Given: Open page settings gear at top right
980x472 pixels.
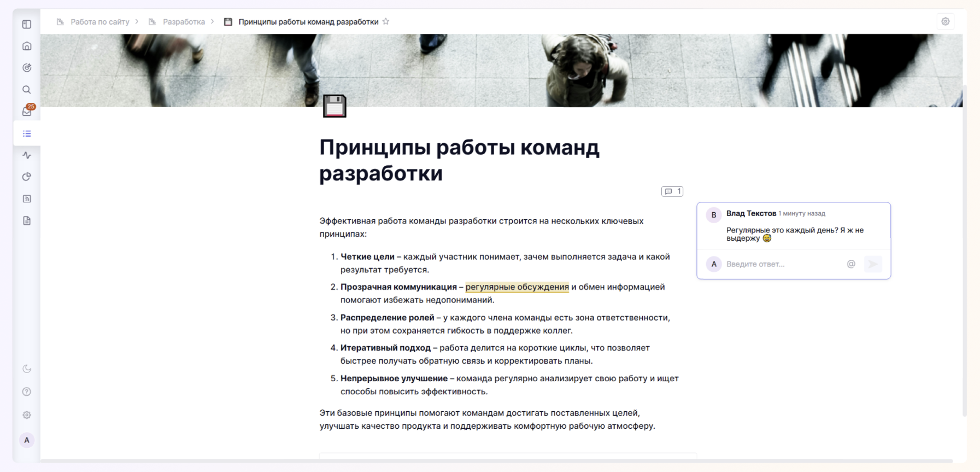Looking at the screenshot, I should tap(946, 22).
